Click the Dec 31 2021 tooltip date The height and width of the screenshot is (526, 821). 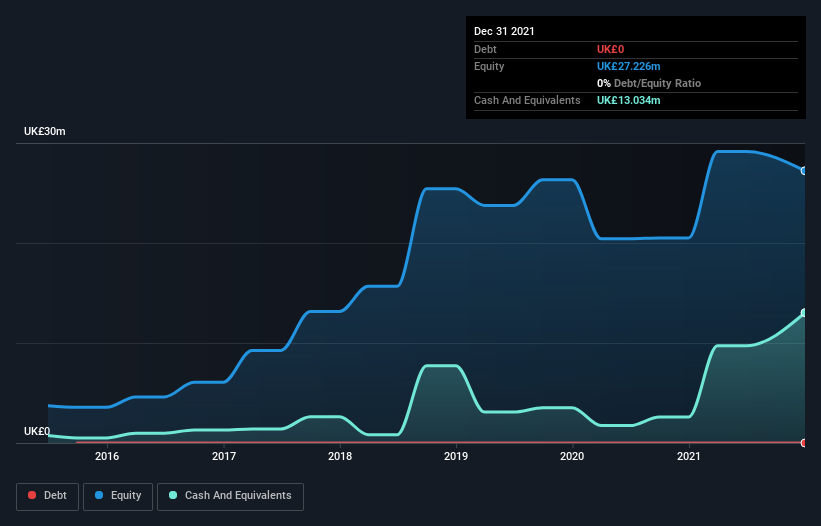[504, 31]
